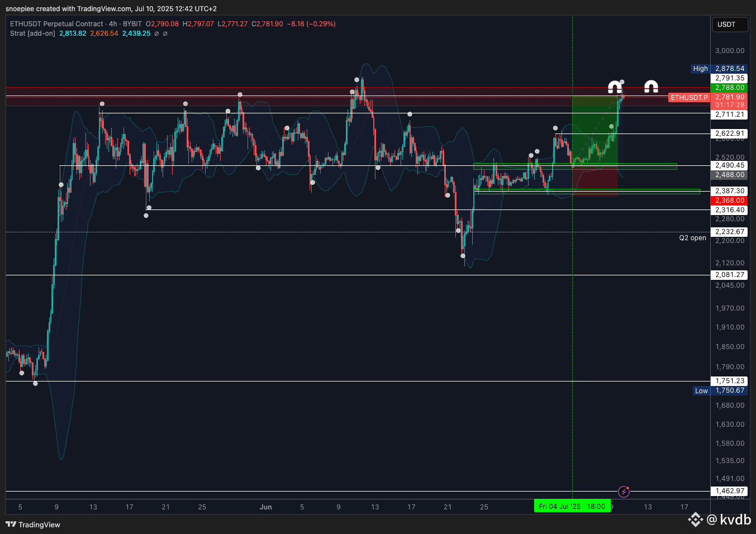The height and width of the screenshot is (534, 756).
Task: Click the orange Strat value 2,626.54
Action: [x=104, y=34]
